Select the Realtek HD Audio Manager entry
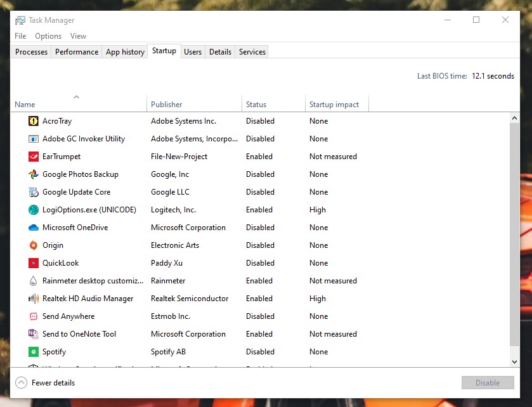 tap(88, 299)
